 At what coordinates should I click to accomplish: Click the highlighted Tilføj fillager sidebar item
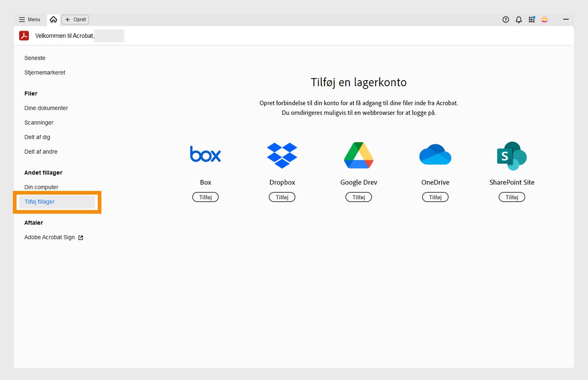[39, 202]
